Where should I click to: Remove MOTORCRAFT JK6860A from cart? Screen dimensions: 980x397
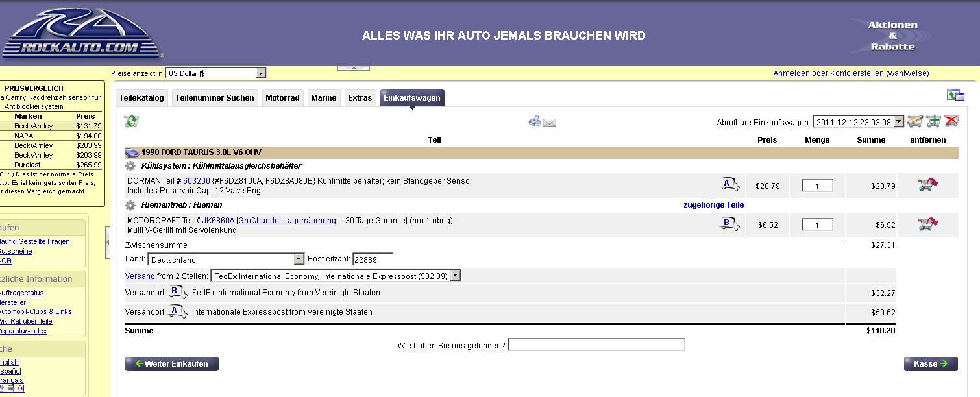pyautogui.click(x=928, y=224)
